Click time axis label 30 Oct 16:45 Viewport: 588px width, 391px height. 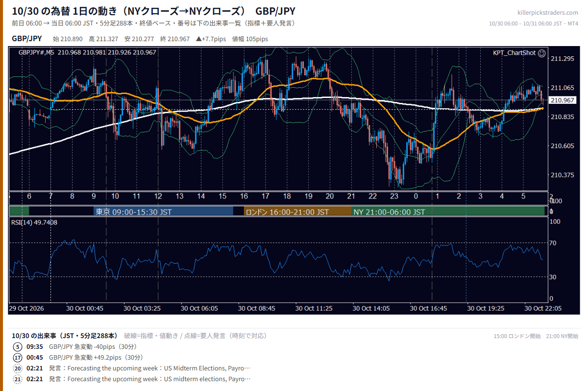[x=428, y=309]
